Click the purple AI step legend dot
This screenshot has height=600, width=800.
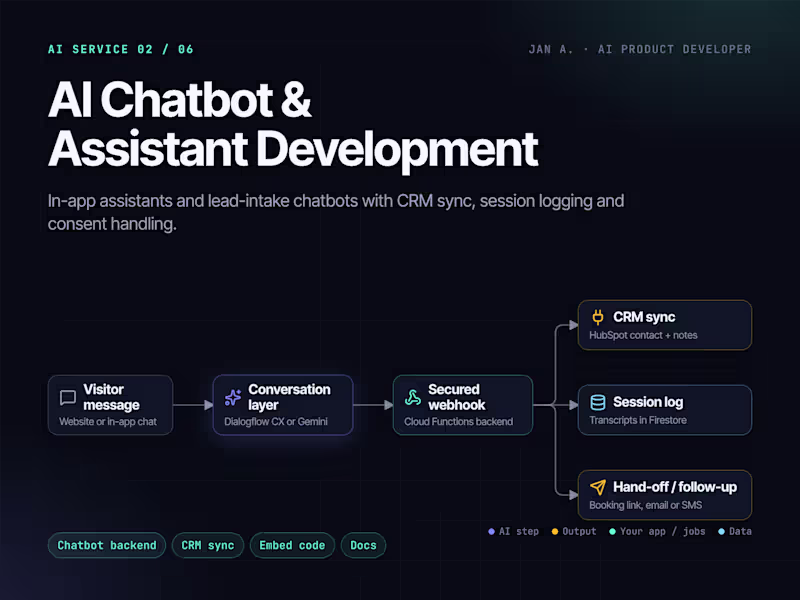491,532
